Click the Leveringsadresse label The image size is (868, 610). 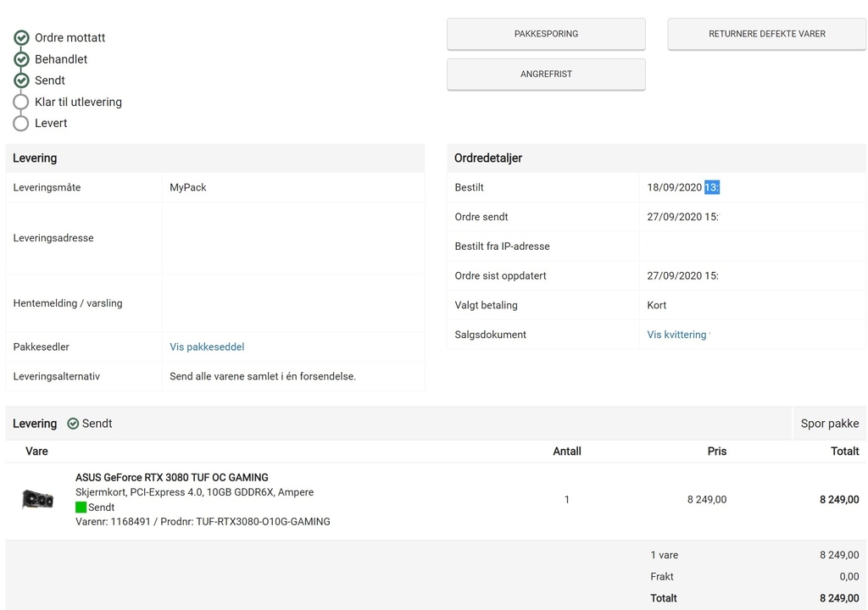pyautogui.click(x=53, y=238)
